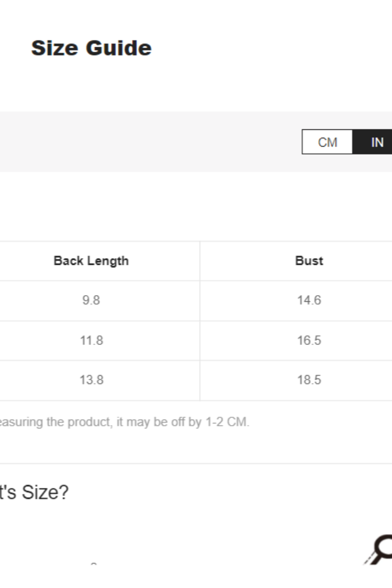
Task: Click the word Length in the header
Action: click(111, 261)
